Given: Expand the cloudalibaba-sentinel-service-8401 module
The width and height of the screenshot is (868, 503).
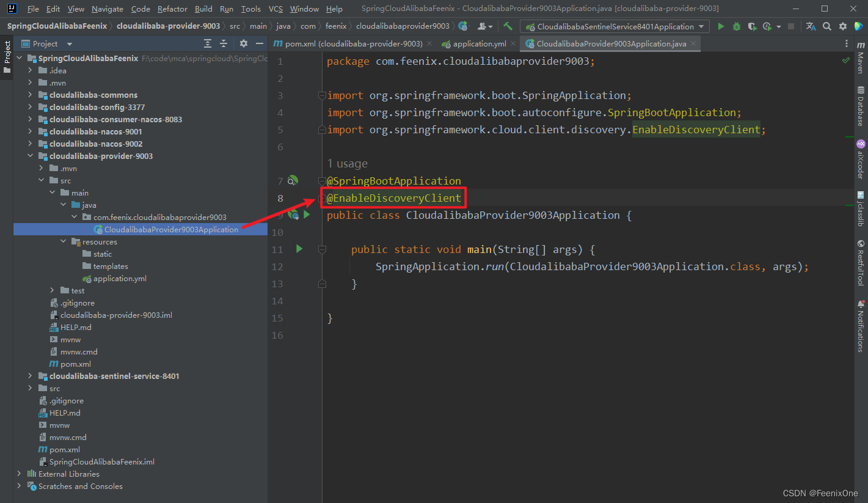Looking at the screenshot, I should pyautogui.click(x=31, y=376).
